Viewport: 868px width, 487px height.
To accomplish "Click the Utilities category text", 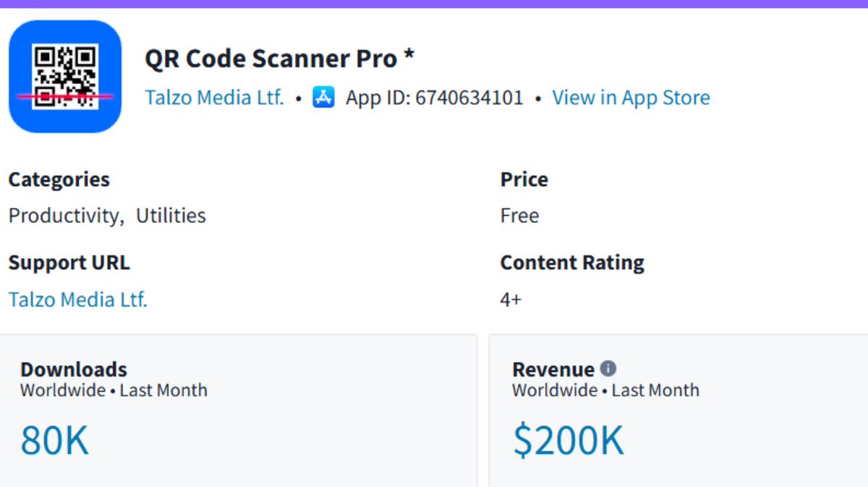I will click(171, 216).
